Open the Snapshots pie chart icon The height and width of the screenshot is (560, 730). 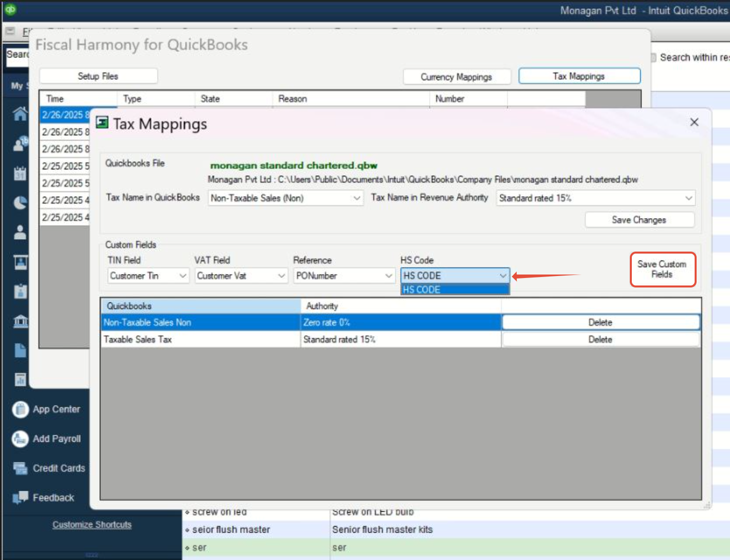(20, 202)
